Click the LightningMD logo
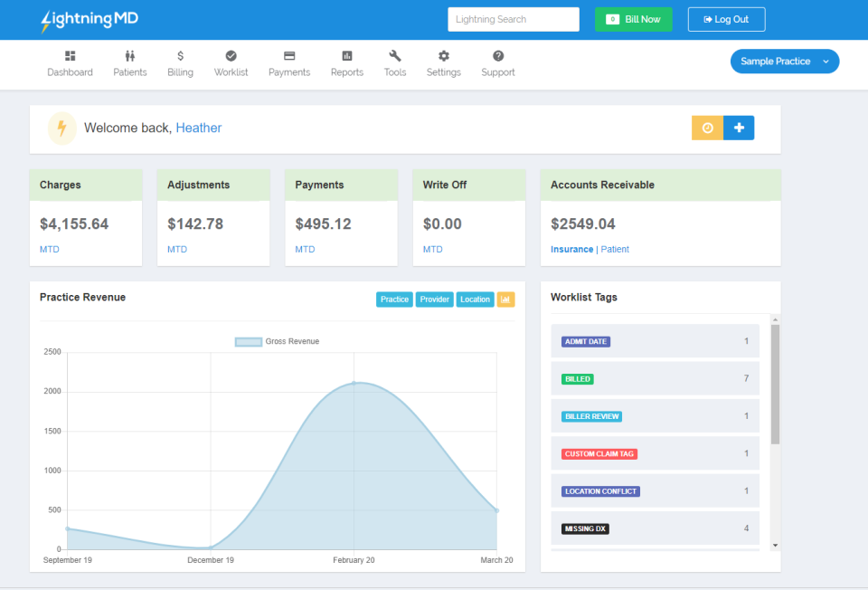Viewport: 868px width, 590px height. click(x=90, y=20)
